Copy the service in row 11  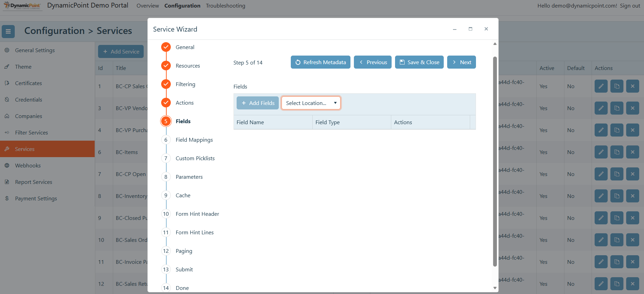[617, 262]
